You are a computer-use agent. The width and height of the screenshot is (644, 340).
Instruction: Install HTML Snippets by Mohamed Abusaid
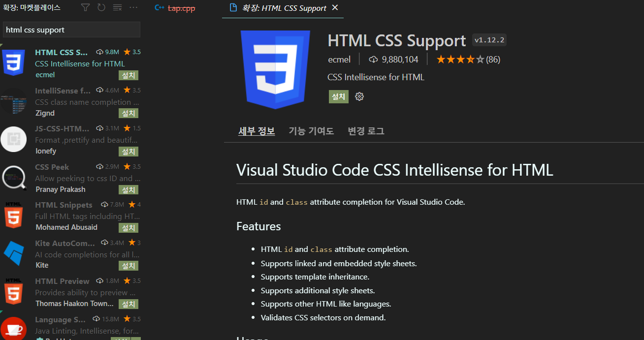coord(129,228)
